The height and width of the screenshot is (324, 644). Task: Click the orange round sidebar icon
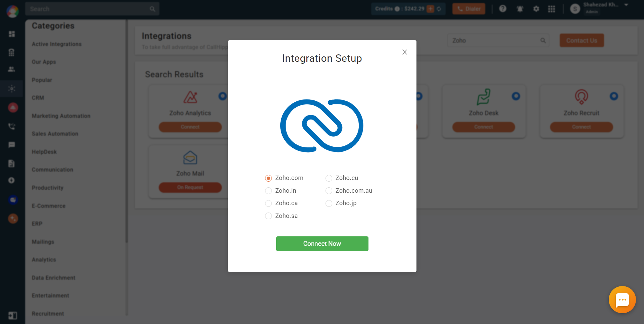[x=13, y=219]
